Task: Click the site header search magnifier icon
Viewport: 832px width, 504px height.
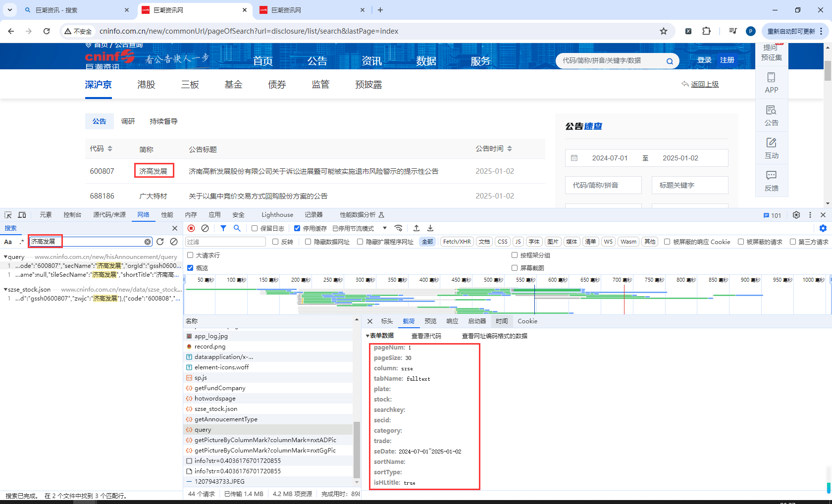Action: (x=670, y=61)
